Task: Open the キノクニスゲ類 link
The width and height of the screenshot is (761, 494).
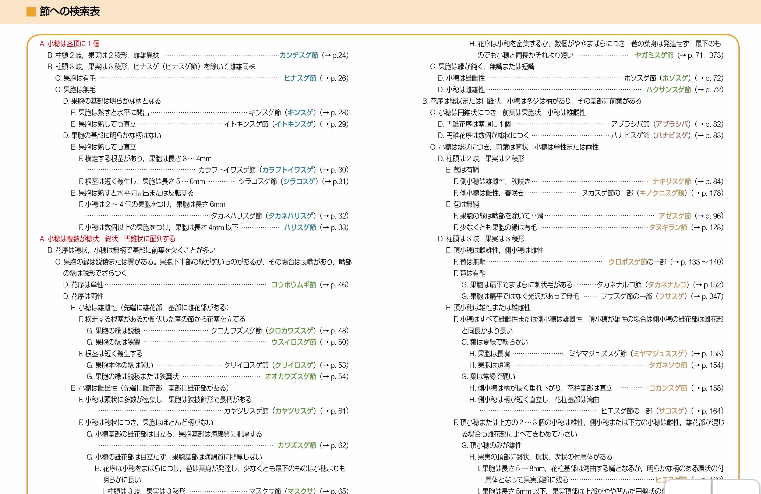Action: pos(662,193)
